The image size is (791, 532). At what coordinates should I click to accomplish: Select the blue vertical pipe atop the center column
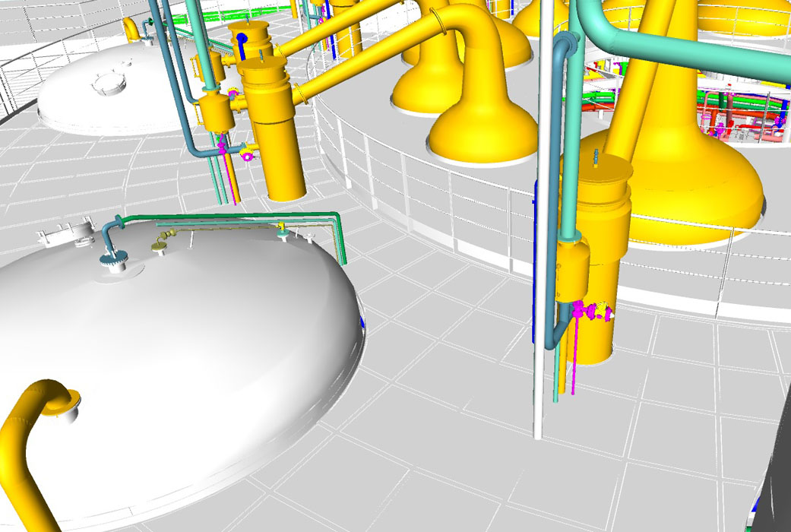242,46
